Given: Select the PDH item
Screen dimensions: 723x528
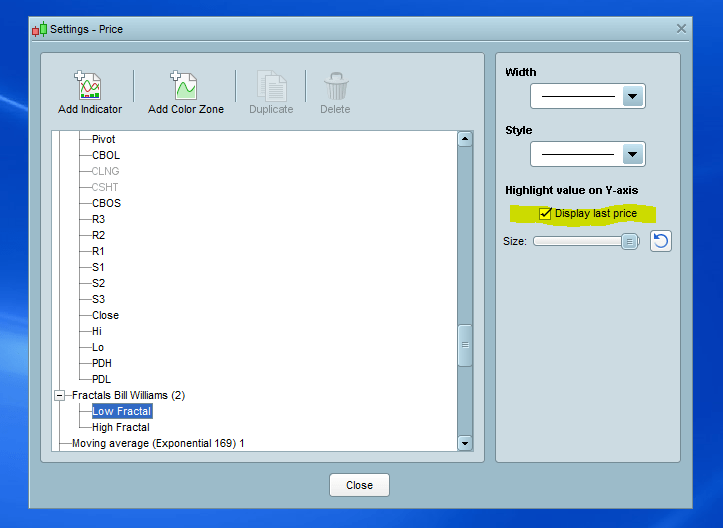Looking at the screenshot, I should [102, 363].
